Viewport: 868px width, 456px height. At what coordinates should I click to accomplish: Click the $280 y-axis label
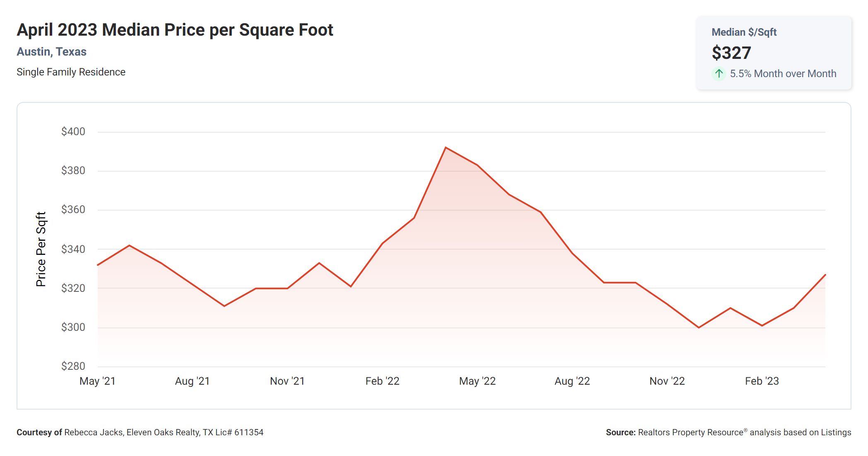pyautogui.click(x=73, y=366)
